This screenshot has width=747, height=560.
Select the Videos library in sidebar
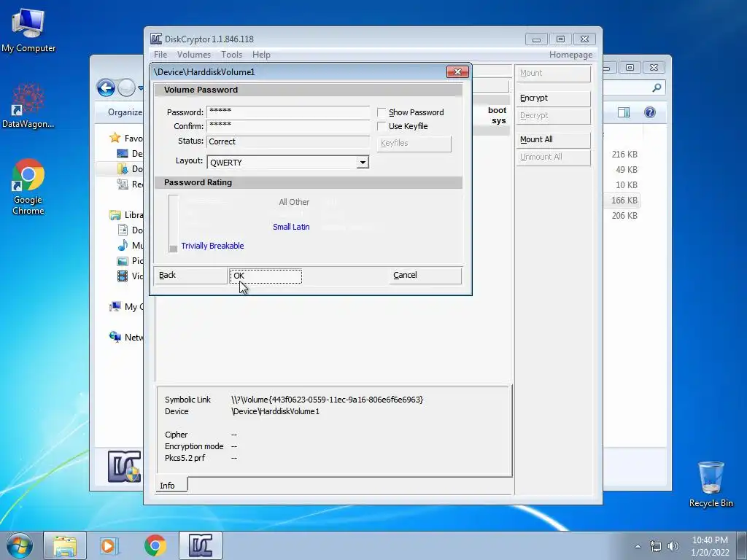tap(130, 276)
